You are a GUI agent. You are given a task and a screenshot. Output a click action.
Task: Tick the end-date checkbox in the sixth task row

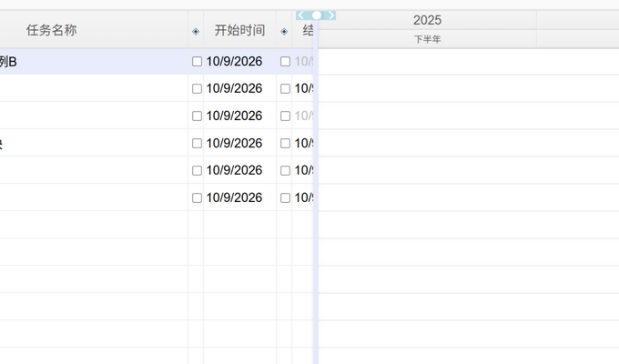(285, 197)
